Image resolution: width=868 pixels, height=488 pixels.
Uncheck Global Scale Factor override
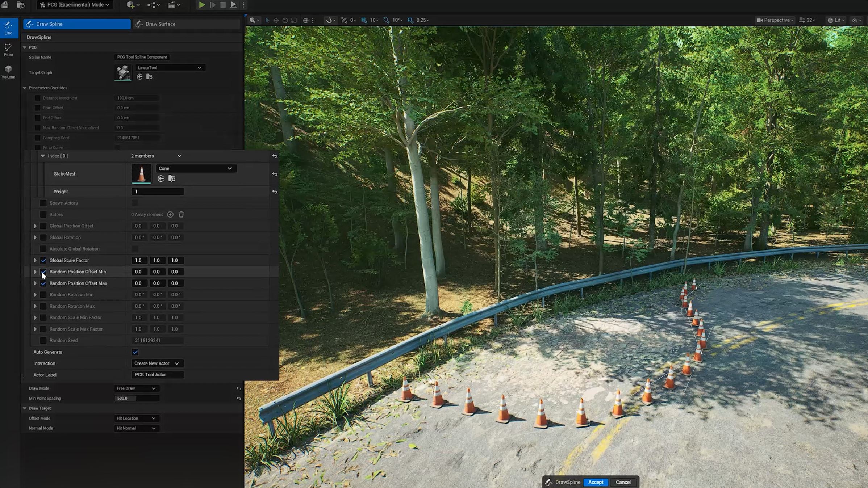click(x=43, y=260)
